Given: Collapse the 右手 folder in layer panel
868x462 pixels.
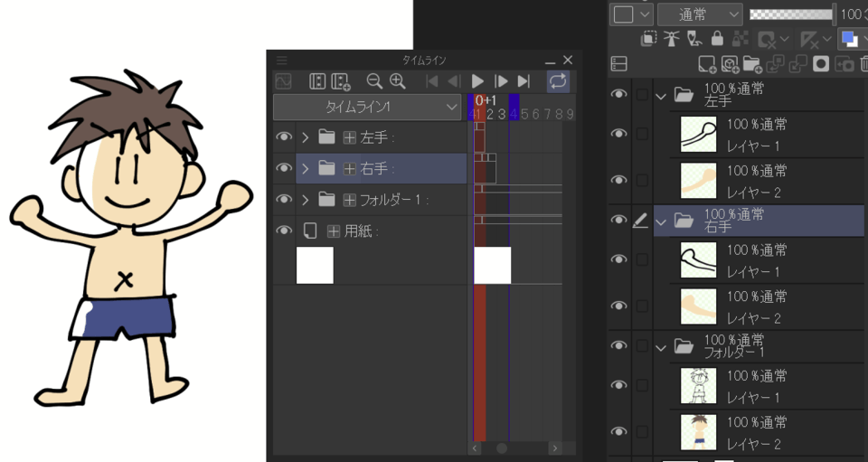Looking at the screenshot, I should coord(661,222).
